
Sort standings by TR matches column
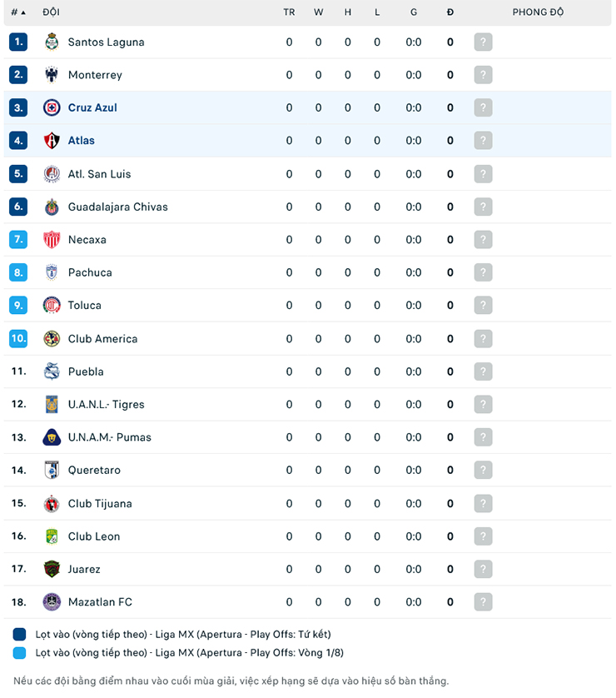click(289, 12)
